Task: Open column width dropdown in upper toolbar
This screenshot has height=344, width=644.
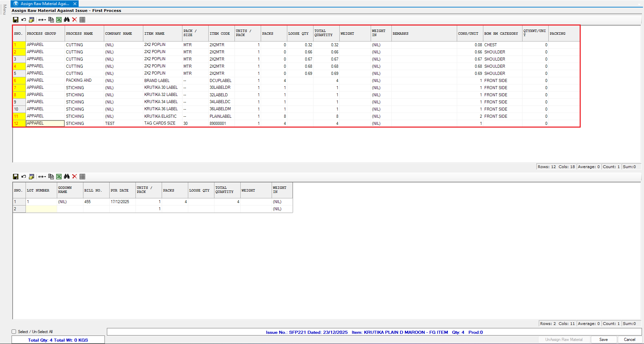Action: point(42,20)
